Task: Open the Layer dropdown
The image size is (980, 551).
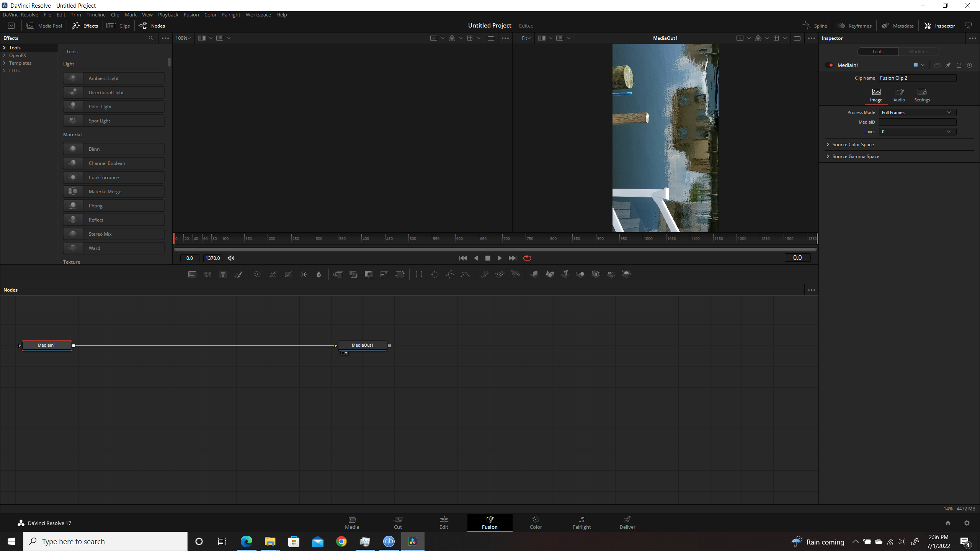Action: [x=917, y=132]
